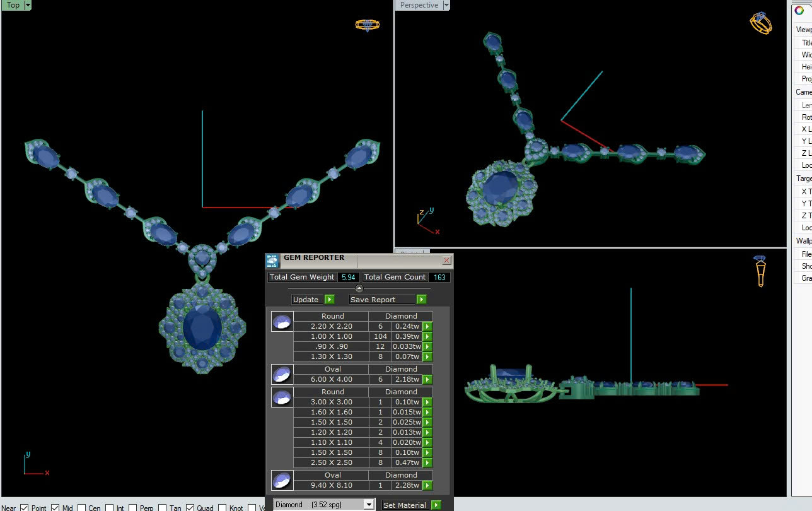The image size is (812, 511).
Task: Uncheck the Quad object snap
Action: coord(190,508)
